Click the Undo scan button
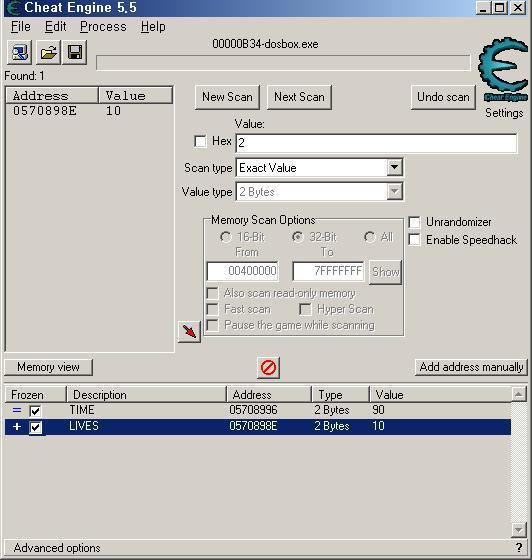 click(443, 97)
